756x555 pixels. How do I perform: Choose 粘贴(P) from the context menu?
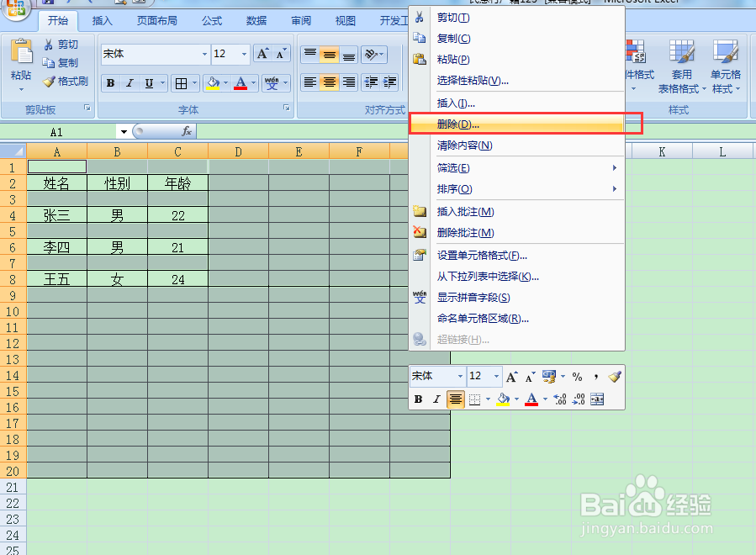(x=517, y=60)
